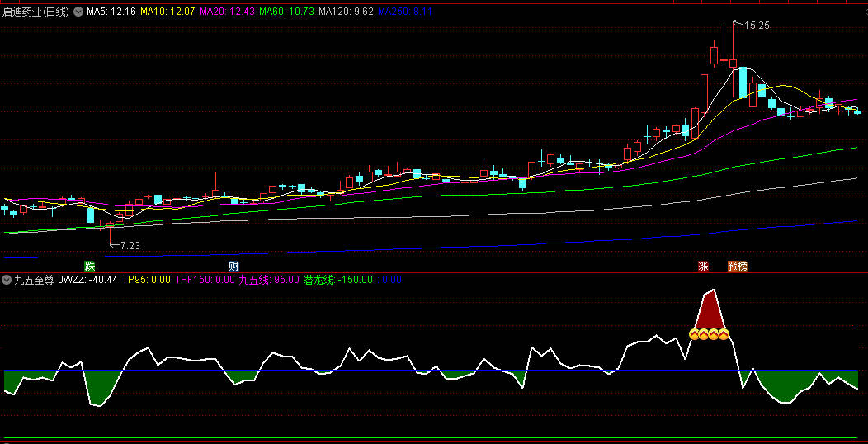
Task: Click the magenta MA20 legend label
Action: point(227,12)
